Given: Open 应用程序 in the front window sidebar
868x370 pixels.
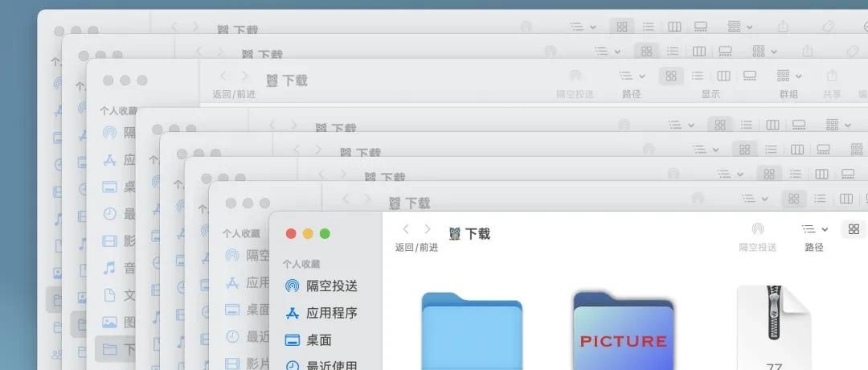Looking at the screenshot, I should (x=321, y=313).
